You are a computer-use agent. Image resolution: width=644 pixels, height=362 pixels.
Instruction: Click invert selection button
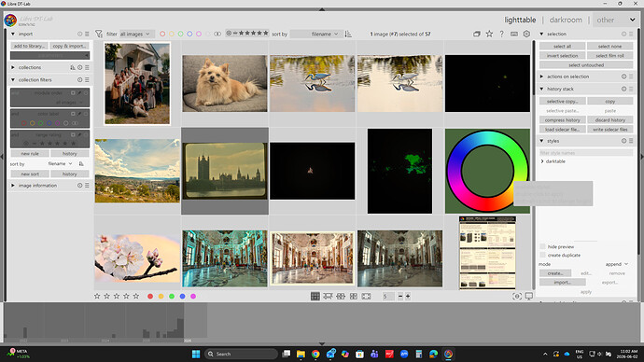(562, 55)
